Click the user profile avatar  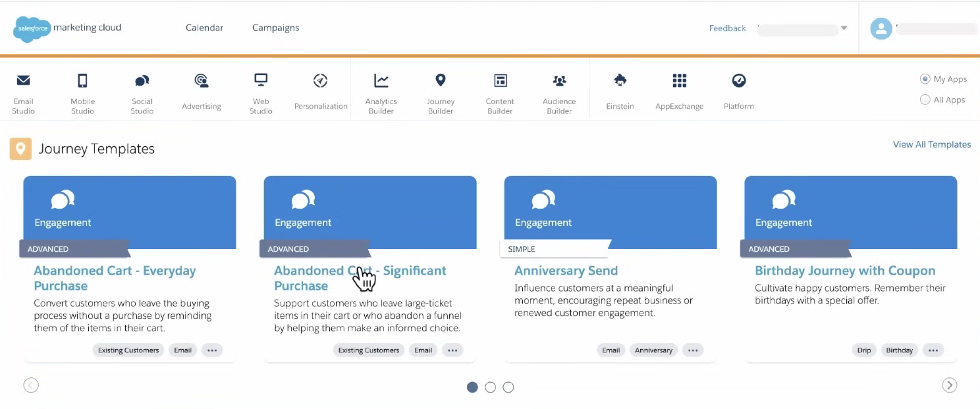[881, 28]
